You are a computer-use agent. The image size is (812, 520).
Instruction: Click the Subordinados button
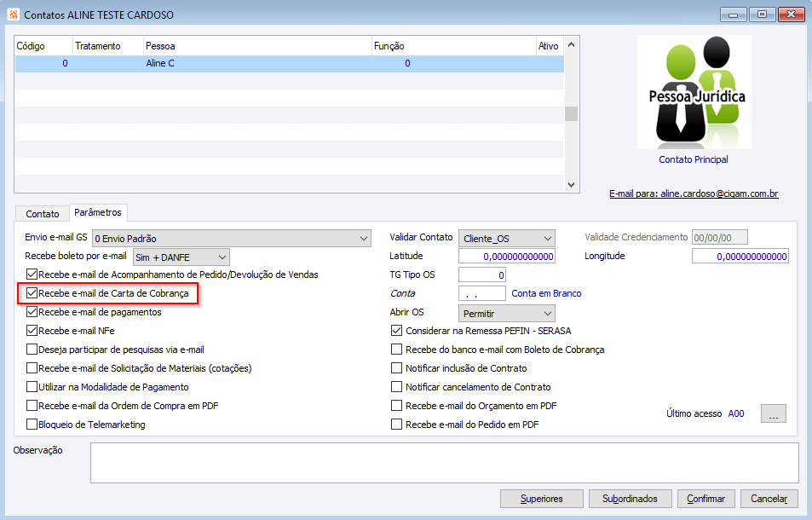tap(631, 499)
